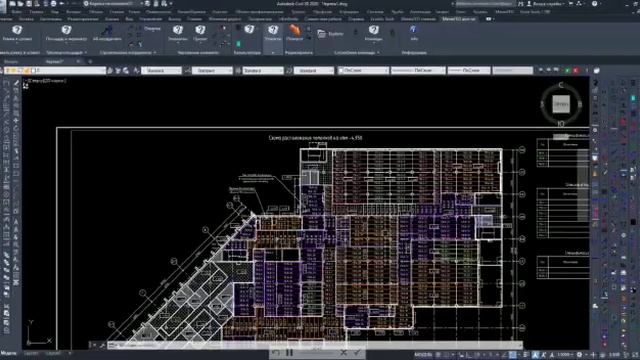Open the linetype ПоСлою dropdown

[x=418, y=71]
